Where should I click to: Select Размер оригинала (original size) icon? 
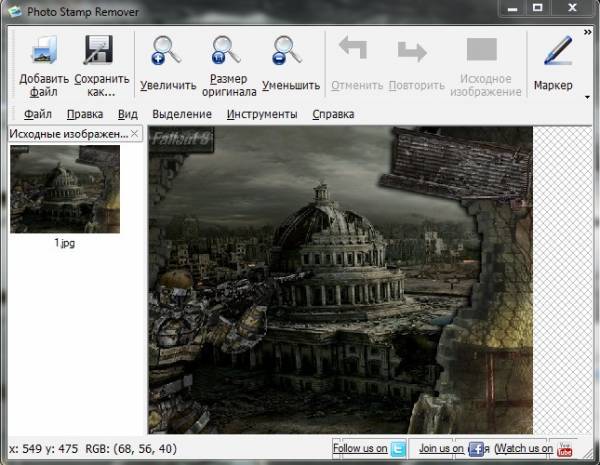(x=227, y=52)
